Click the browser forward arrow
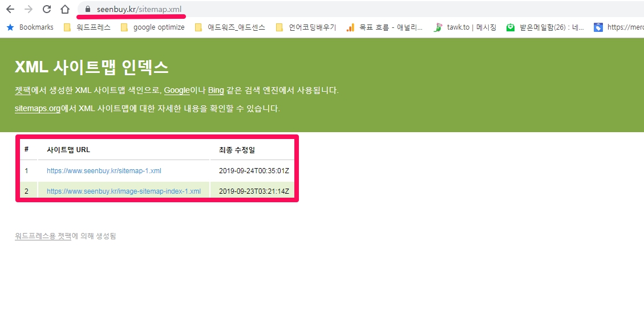644x331 pixels. coord(29,9)
